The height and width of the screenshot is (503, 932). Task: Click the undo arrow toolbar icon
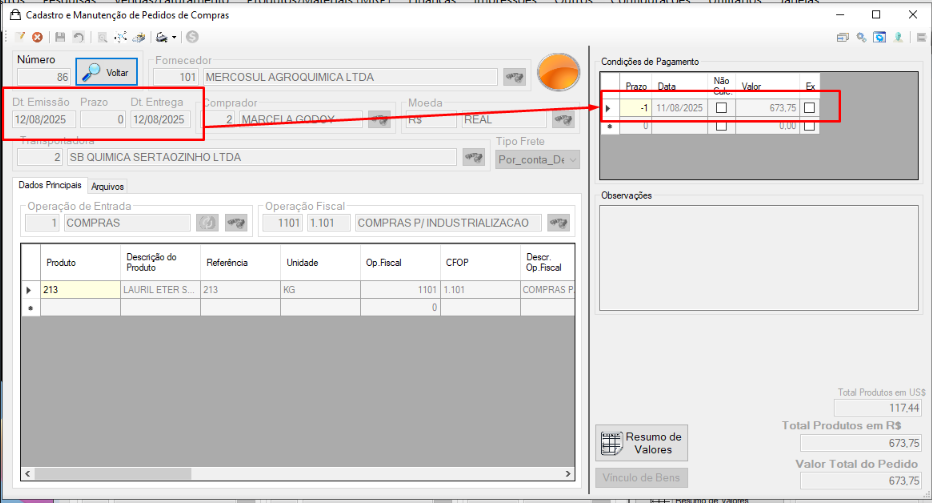(78, 37)
